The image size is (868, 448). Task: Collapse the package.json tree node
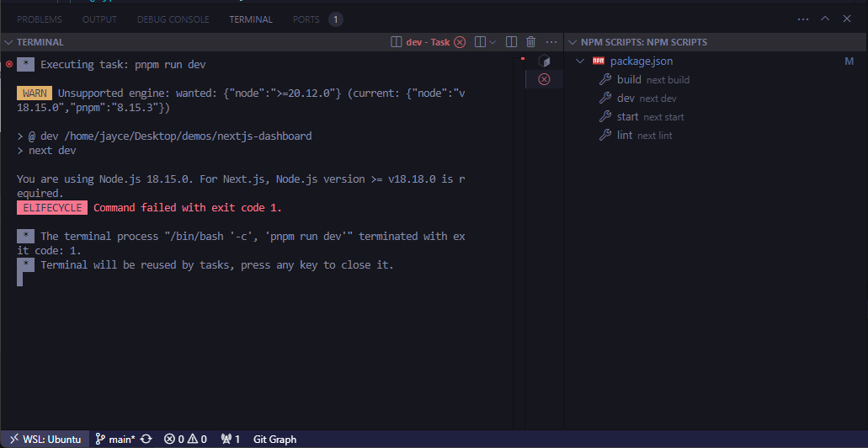pyautogui.click(x=580, y=61)
